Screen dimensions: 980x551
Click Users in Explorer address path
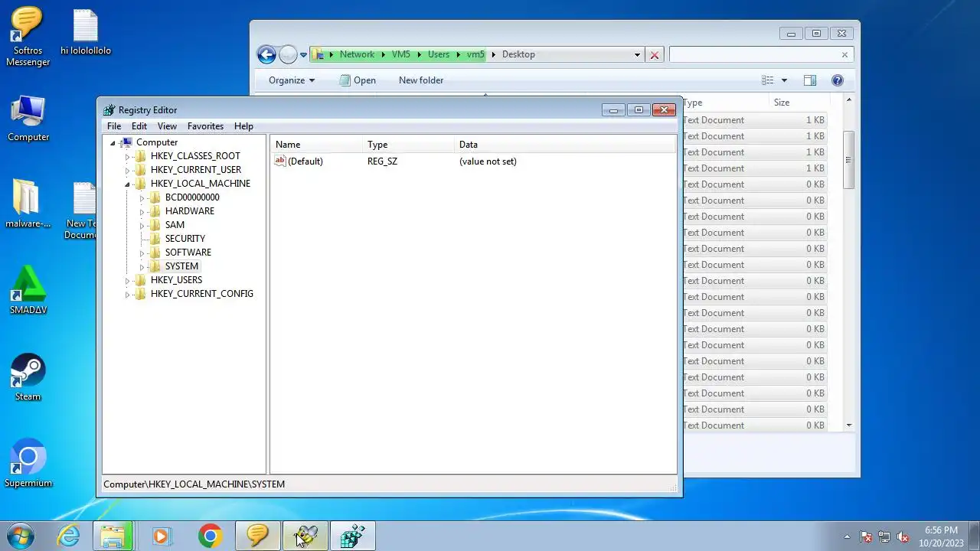pos(439,54)
